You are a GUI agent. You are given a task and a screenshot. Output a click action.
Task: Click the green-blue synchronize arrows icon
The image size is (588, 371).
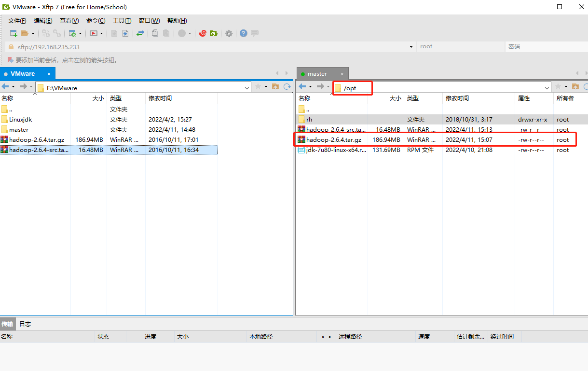pos(140,33)
